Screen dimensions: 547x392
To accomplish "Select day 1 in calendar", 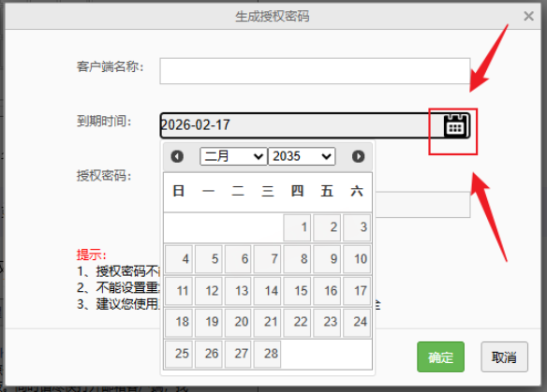I will click(x=297, y=227).
